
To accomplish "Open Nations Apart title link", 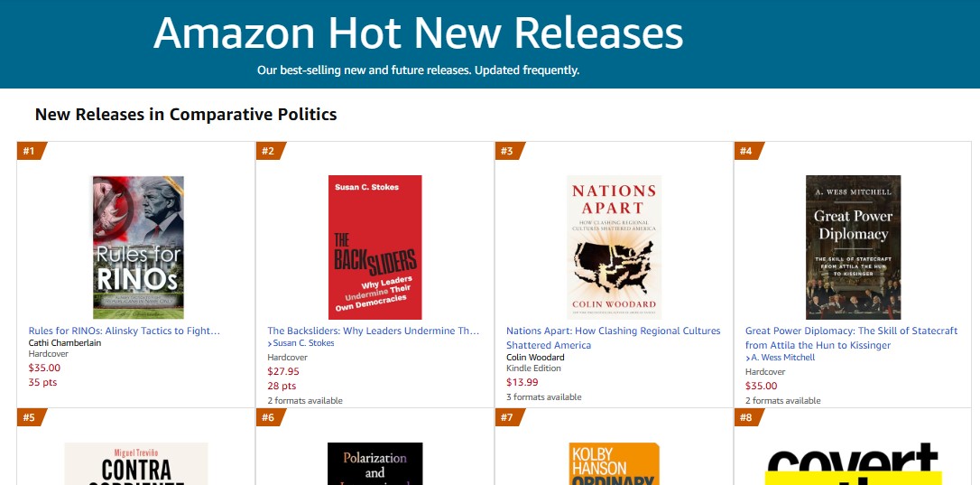I will tap(614, 338).
